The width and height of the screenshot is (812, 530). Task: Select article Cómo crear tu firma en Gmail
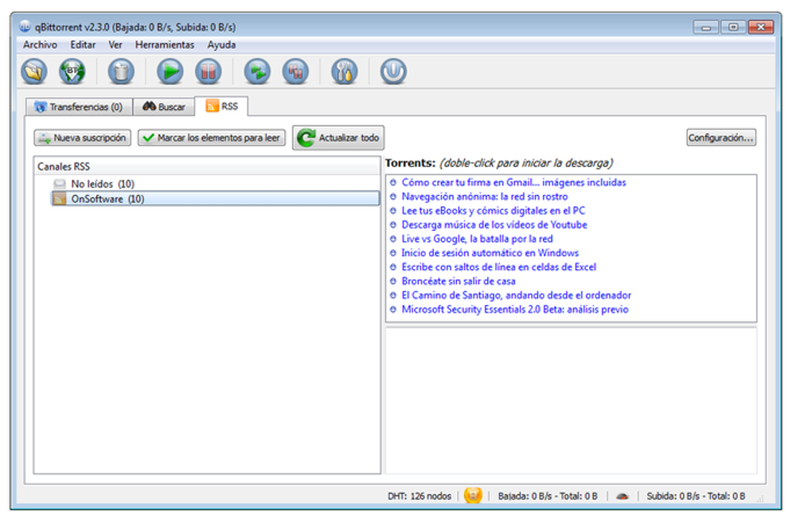click(513, 183)
